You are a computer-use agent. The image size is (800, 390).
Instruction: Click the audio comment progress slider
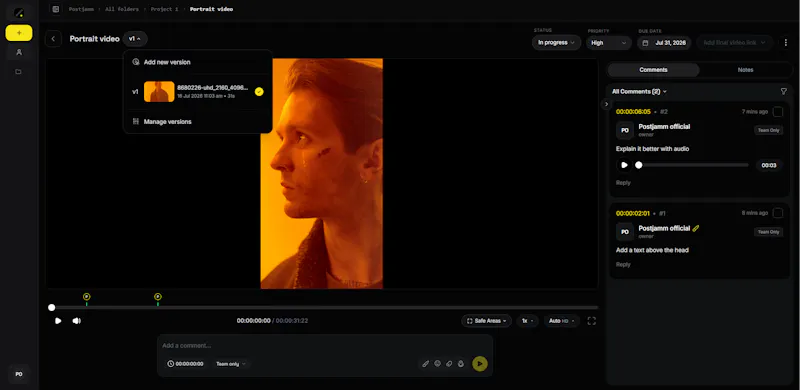[692, 165]
